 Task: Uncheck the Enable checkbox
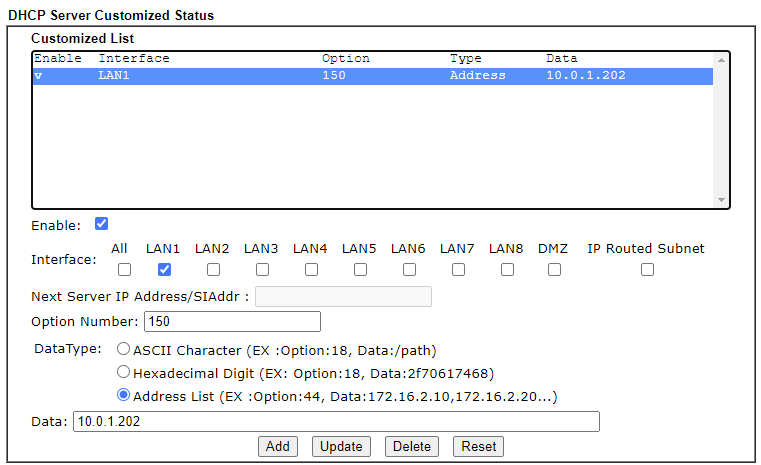[101, 224]
